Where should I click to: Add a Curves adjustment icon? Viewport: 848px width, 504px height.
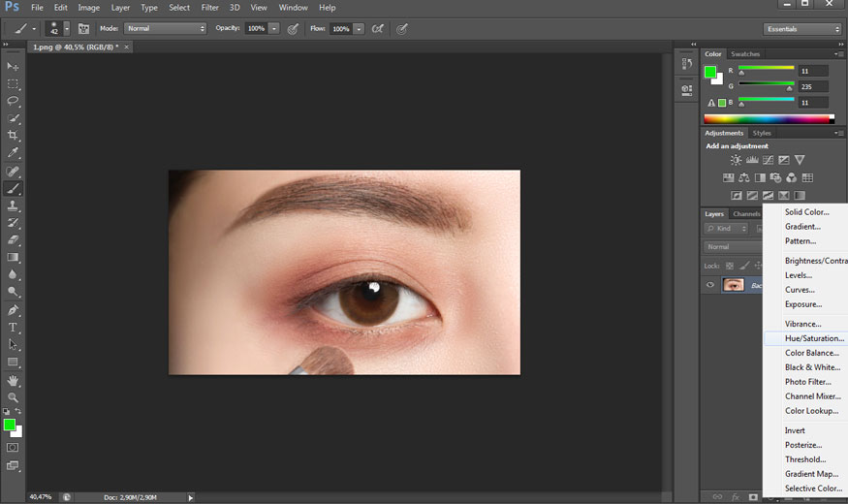click(x=768, y=160)
